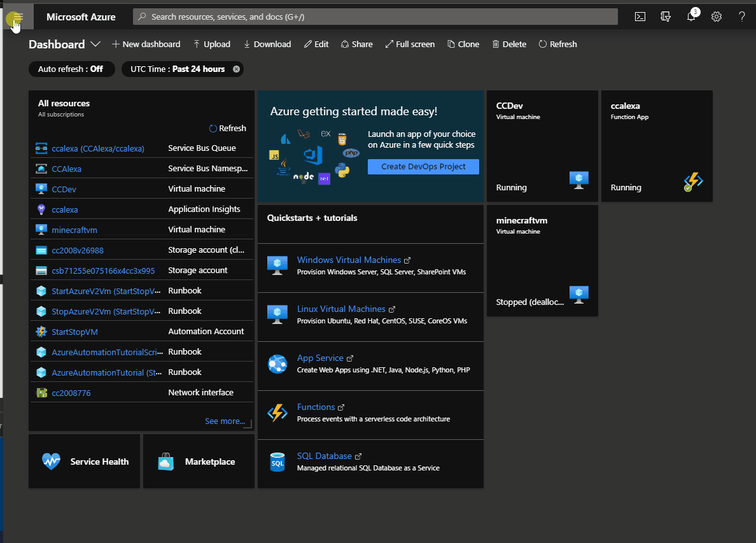Open the StartAzureV2Vm runbook link
The height and width of the screenshot is (543, 756).
tap(106, 291)
